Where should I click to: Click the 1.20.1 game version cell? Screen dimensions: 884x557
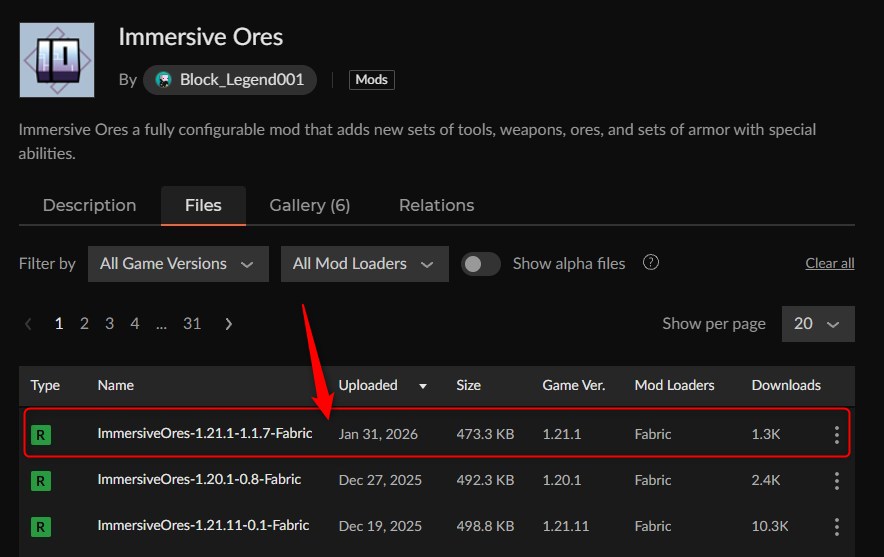(x=562, y=480)
